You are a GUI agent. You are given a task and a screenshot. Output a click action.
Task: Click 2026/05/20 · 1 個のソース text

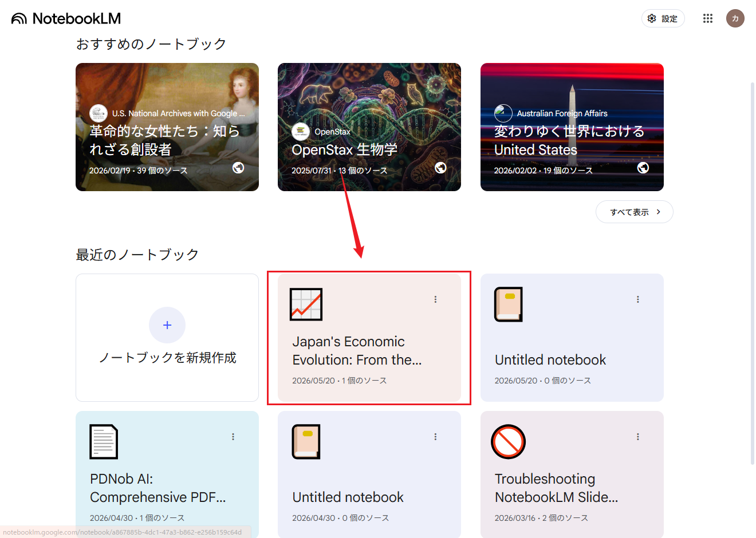pyautogui.click(x=340, y=381)
